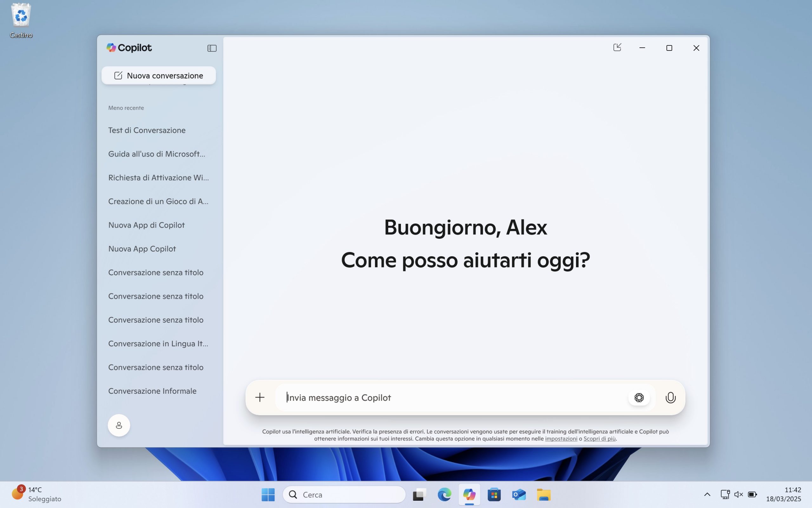Expand hidden system tray icons chevron
Image resolution: width=812 pixels, height=508 pixels.
point(707,494)
